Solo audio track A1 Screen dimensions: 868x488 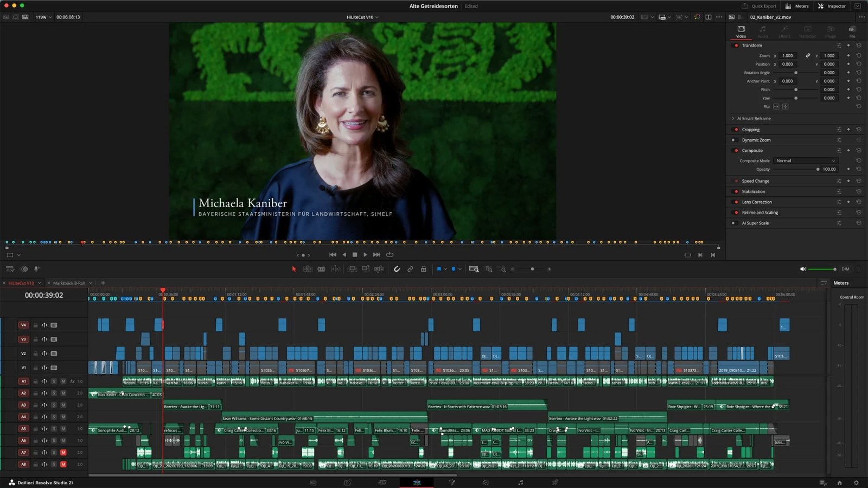click(54, 381)
